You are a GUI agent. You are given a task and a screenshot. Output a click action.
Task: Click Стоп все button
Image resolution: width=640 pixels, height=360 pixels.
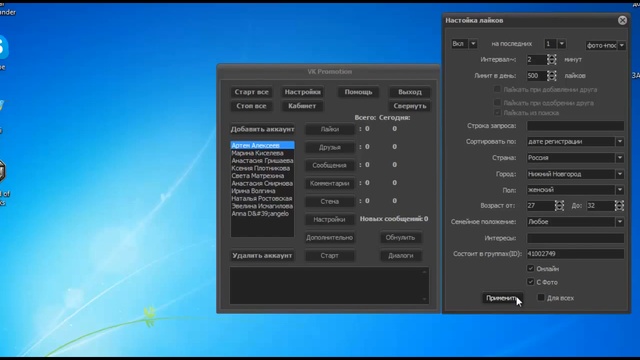pyautogui.click(x=251, y=106)
